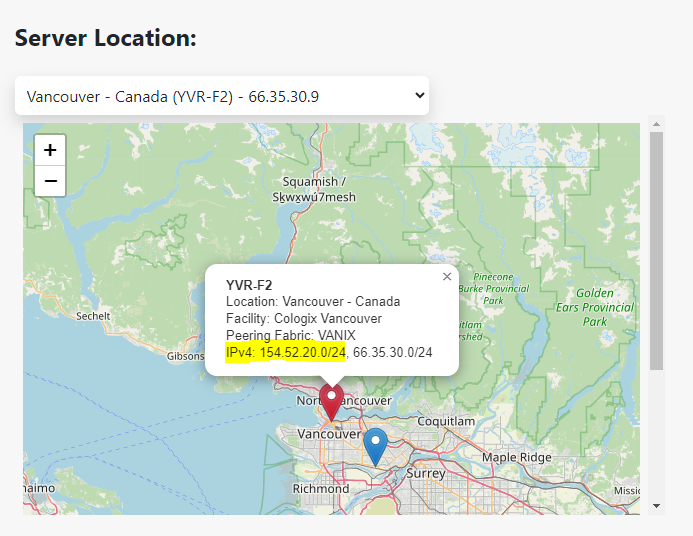Click the Maple Ridge map label
Image resolution: width=693 pixels, height=536 pixels.
click(x=516, y=457)
